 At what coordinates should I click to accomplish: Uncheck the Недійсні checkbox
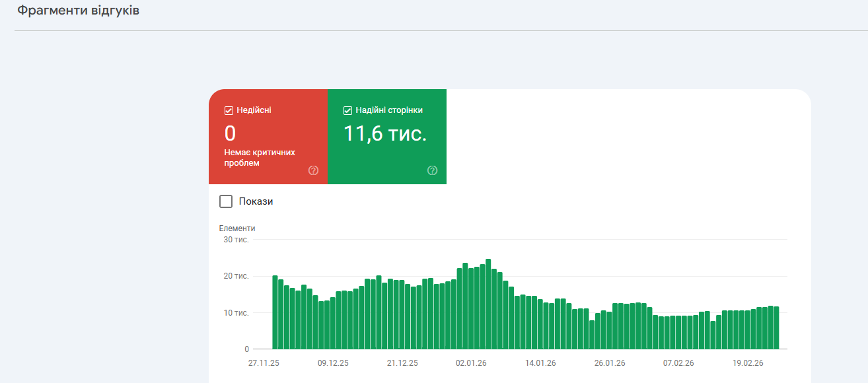point(229,110)
